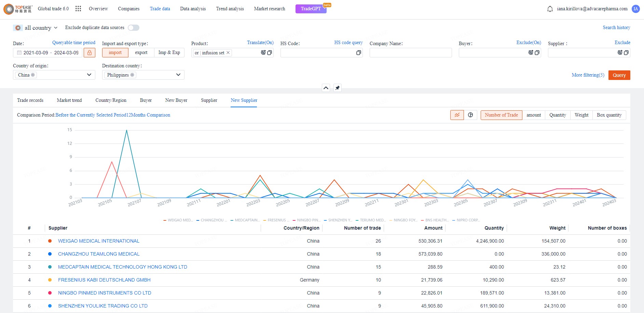Open the smart match icon in the Supplier field
Viewport: 644px width, 313px height.
[x=620, y=53]
